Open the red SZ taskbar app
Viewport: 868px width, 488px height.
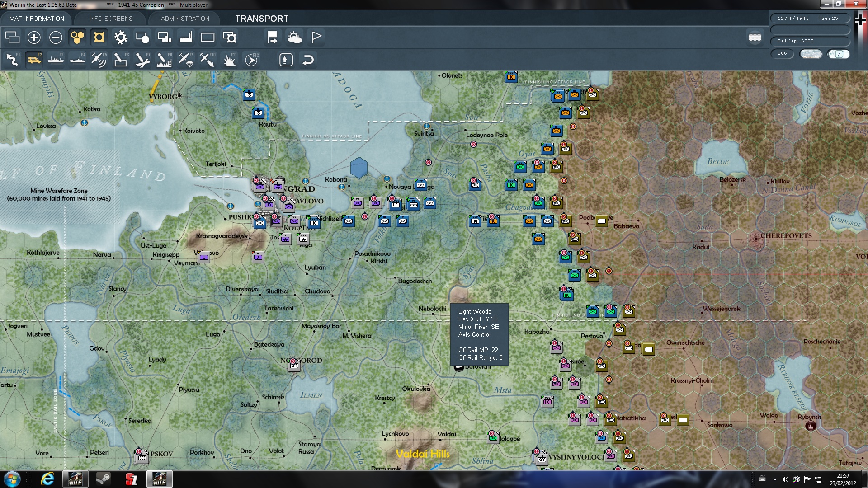[131, 479]
